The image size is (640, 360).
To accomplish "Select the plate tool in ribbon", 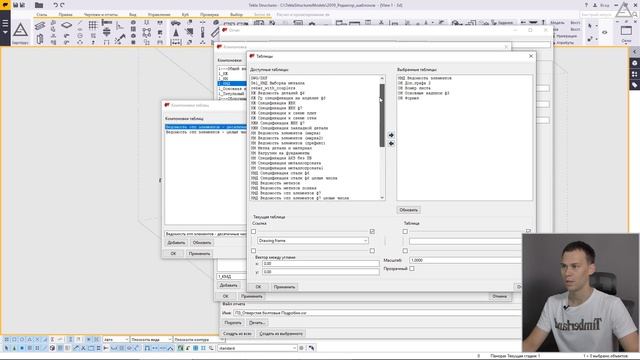I will point(67,25).
